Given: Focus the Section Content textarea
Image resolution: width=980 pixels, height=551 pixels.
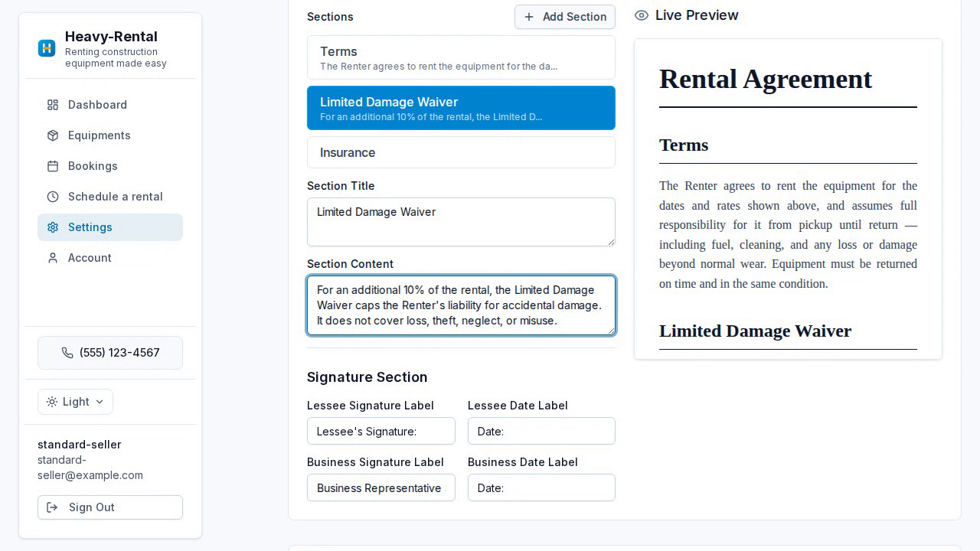Looking at the screenshot, I should (x=461, y=305).
